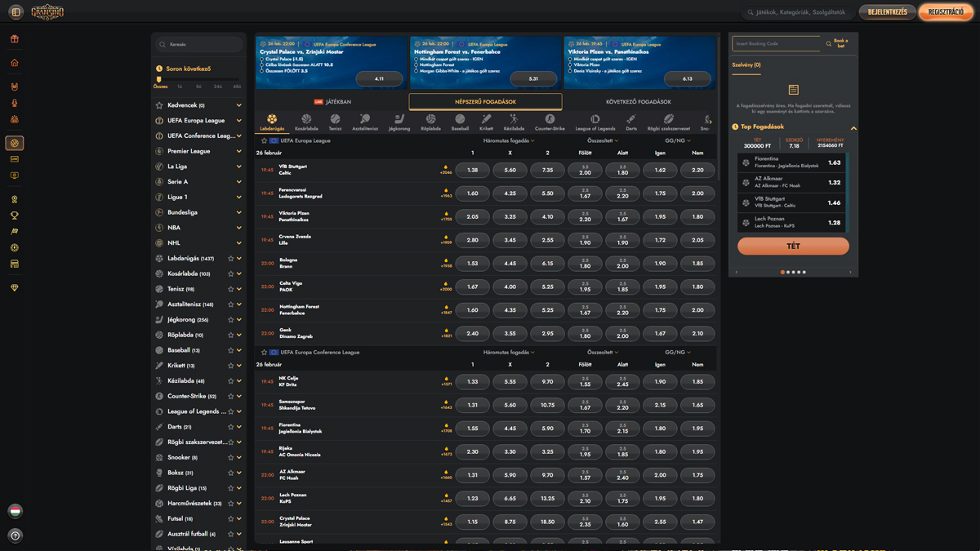Click the Regisztráció button
Viewport: 980px width, 551px height.
[x=946, y=12]
